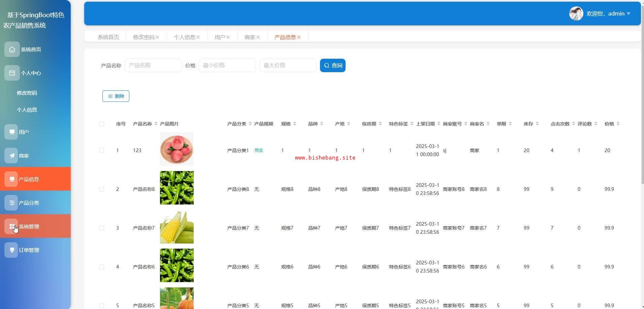Click the vertical page scrollbar
This screenshot has width=644, height=309.
click(x=642, y=101)
